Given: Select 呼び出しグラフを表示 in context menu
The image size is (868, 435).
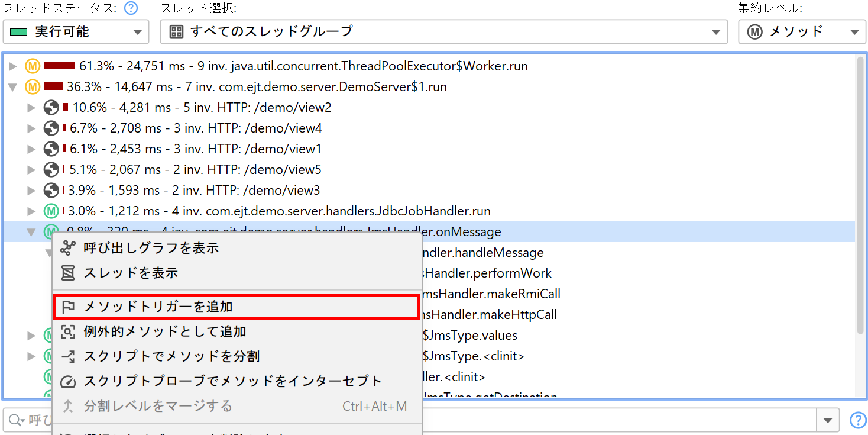Looking at the screenshot, I should (151, 248).
